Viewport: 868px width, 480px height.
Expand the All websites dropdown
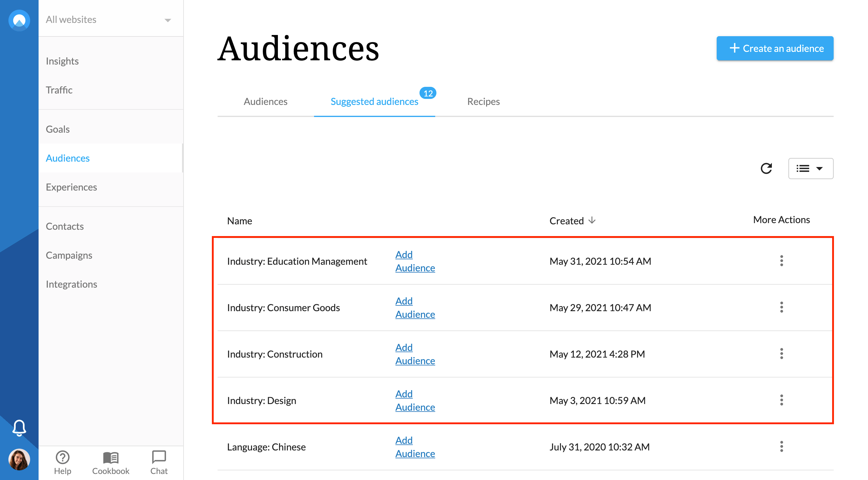click(168, 20)
